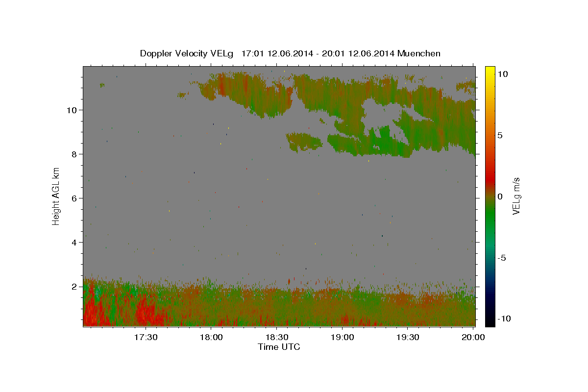Click the 17:30 time tick label

146,337
